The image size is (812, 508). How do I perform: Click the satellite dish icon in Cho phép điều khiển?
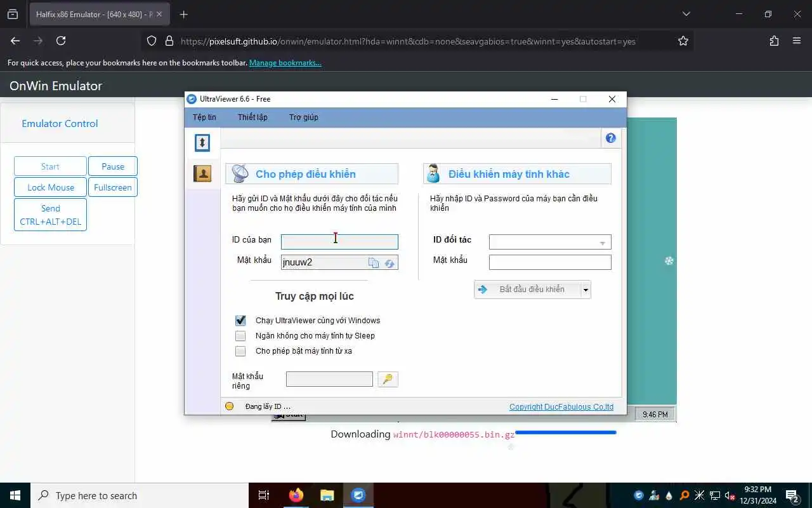240,173
